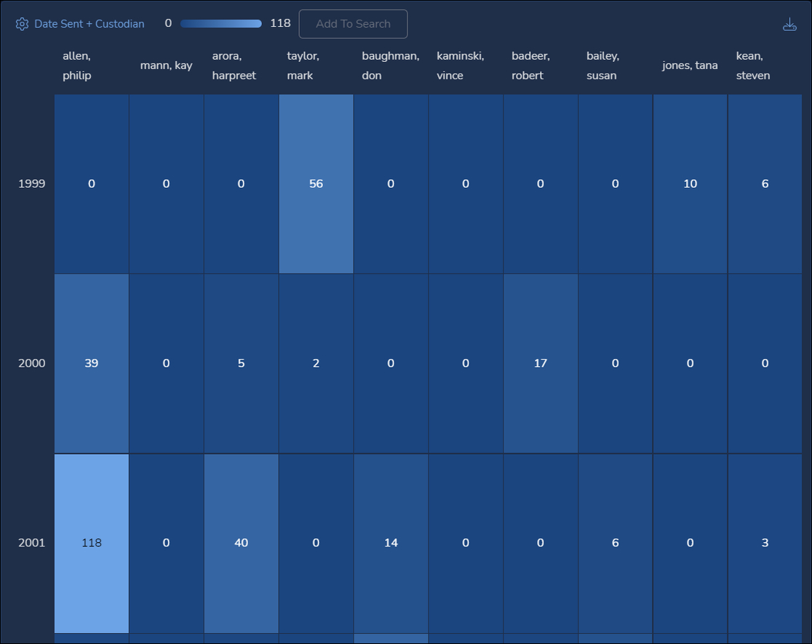812x644 pixels.
Task: Click the cell showing 10 under jones, tana
Action: [689, 183]
